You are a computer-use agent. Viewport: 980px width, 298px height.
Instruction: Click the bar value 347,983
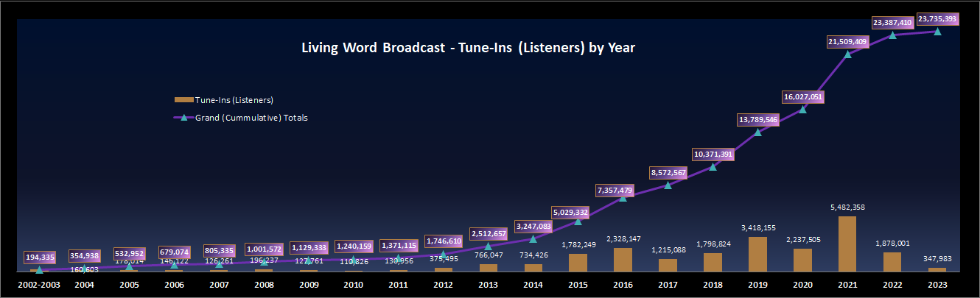tap(937, 259)
